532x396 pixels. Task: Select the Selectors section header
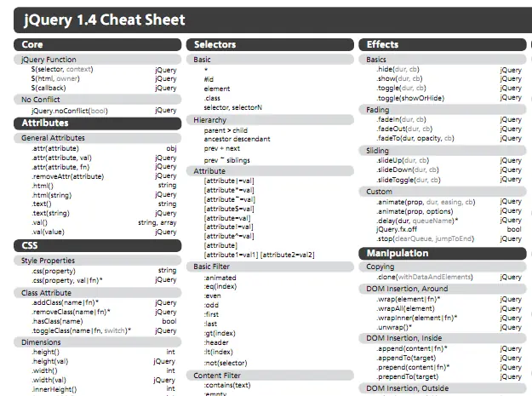[270, 44]
